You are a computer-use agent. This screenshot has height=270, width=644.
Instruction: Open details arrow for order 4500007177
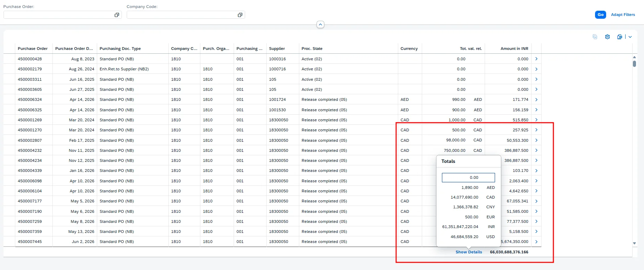click(x=536, y=201)
